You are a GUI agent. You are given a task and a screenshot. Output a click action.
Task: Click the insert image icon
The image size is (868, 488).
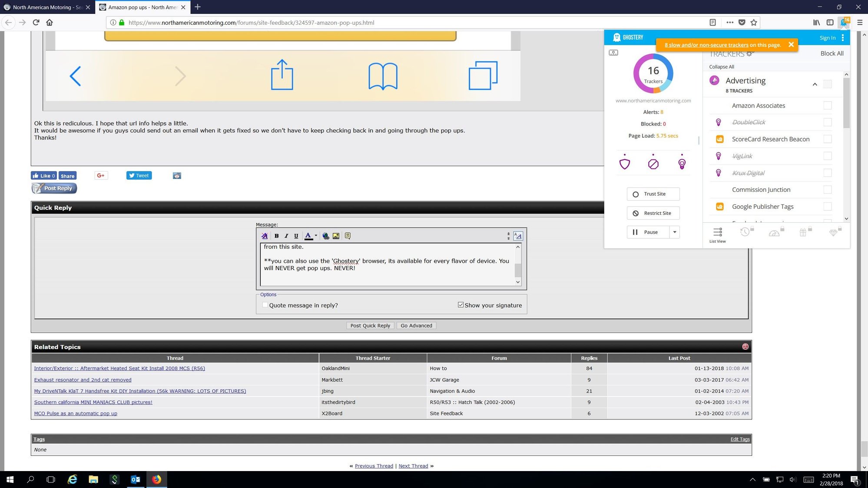coord(336,236)
